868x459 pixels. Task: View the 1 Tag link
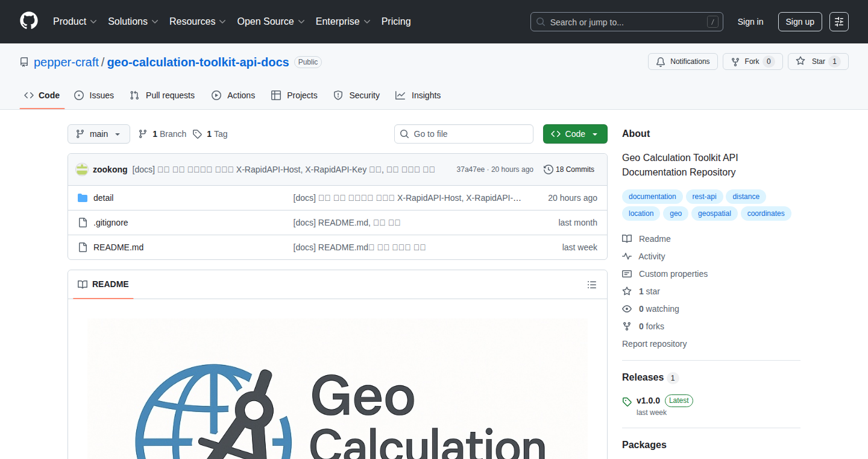pos(210,134)
